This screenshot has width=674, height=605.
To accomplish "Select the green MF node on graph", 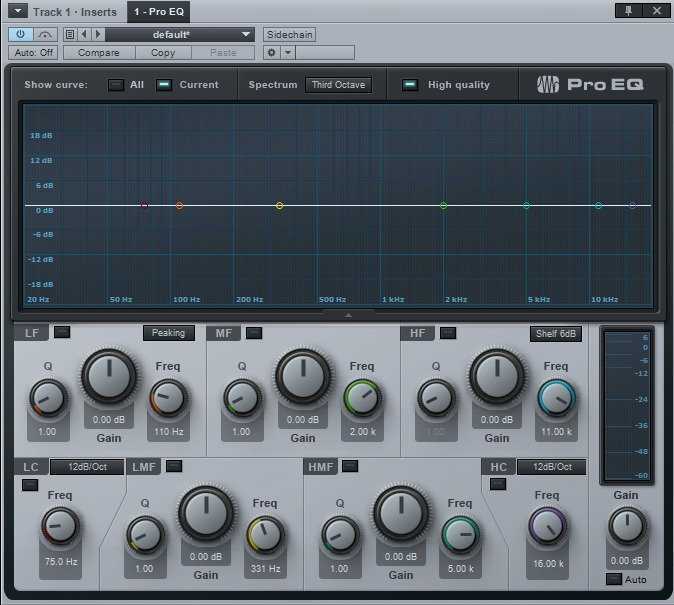I will (x=444, y=206).
